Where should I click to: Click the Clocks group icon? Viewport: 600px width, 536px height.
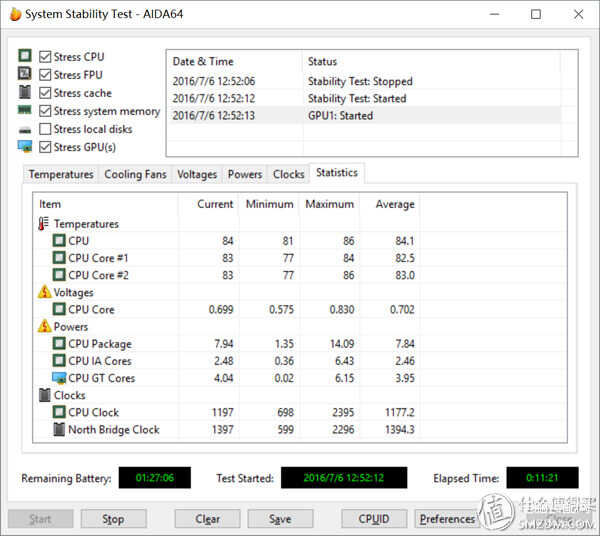(x=44, y=395)
